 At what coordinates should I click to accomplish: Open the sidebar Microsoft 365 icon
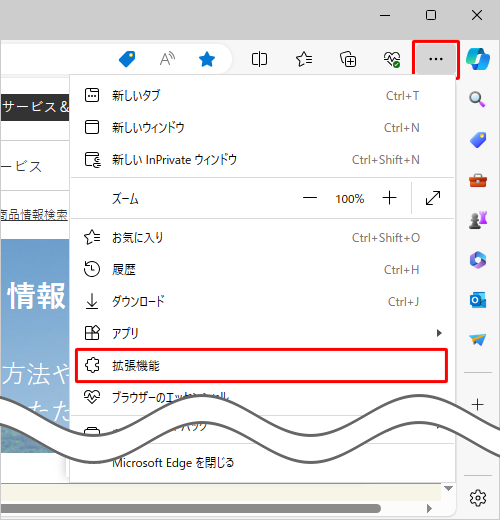(478, 260)
